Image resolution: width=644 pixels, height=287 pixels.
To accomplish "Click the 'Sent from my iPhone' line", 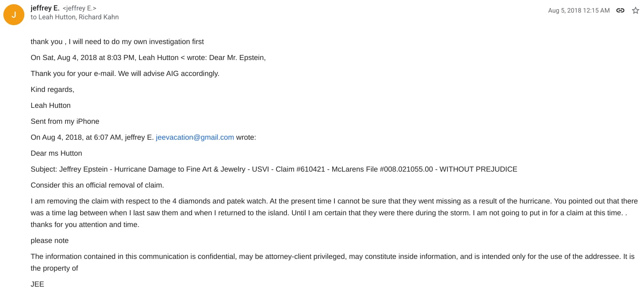I will point(65,121).
